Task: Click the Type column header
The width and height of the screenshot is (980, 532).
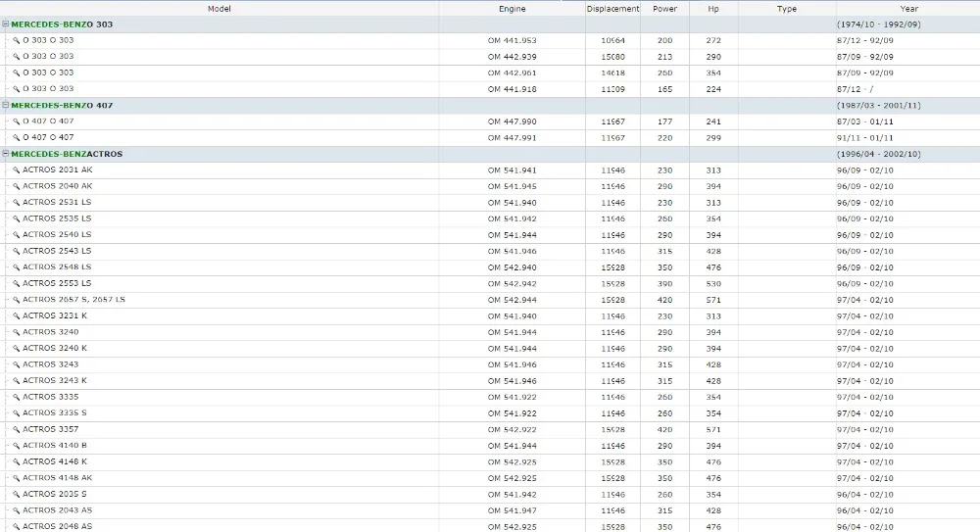Action: pyautogui.click(x=786, y=9)
